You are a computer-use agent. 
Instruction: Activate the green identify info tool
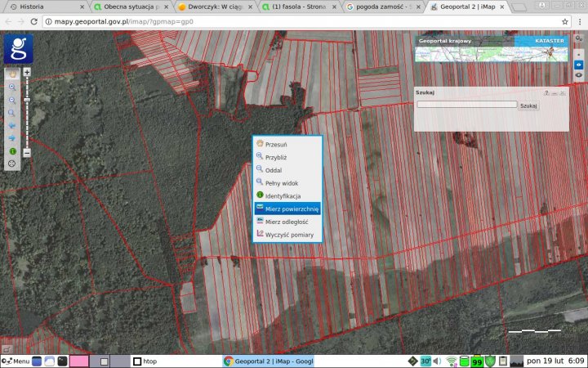(12, 151)
